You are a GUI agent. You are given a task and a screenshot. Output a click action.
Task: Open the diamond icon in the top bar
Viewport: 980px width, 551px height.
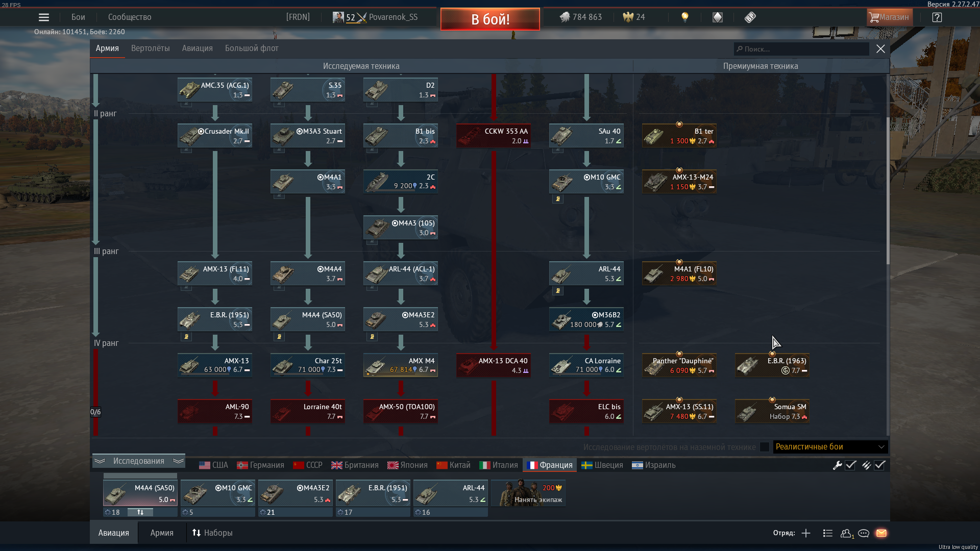pyautogui.click(x=718, y=17)
